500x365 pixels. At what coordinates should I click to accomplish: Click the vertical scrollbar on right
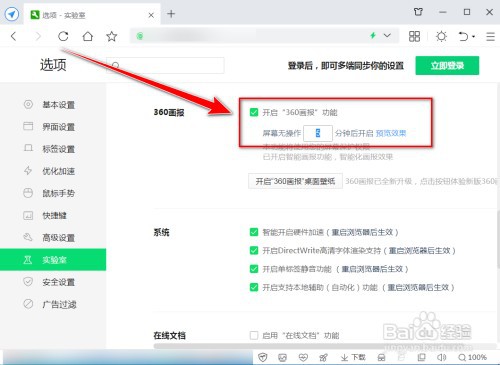click(498, 238)
